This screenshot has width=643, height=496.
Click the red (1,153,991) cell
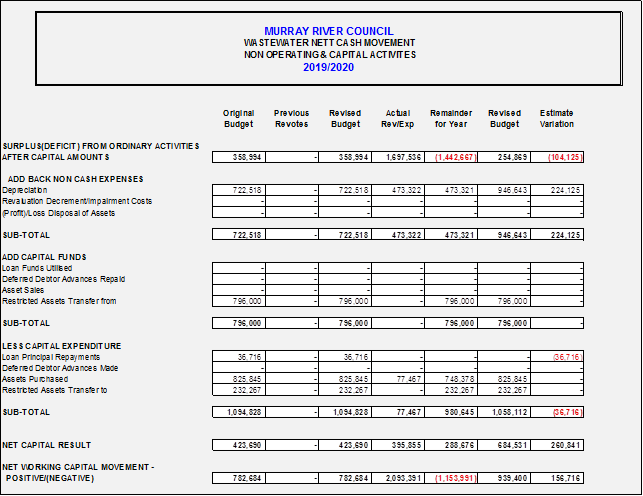pos(451,478)
